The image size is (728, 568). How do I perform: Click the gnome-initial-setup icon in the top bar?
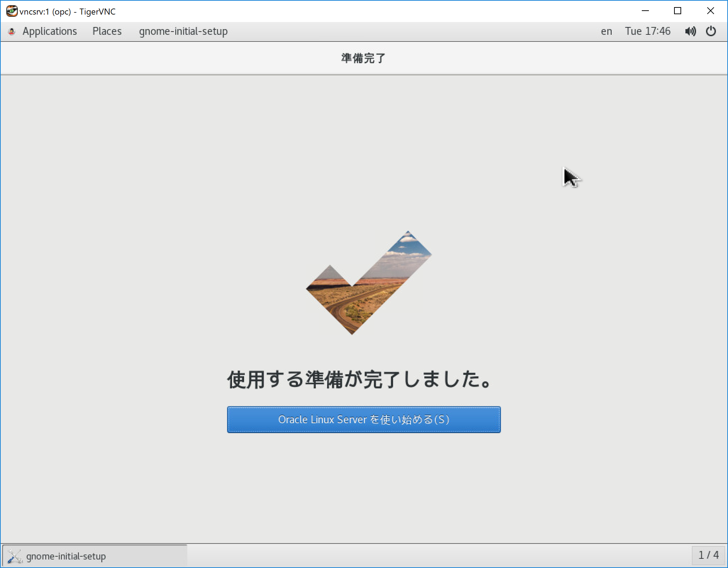(x=183, y=31)
